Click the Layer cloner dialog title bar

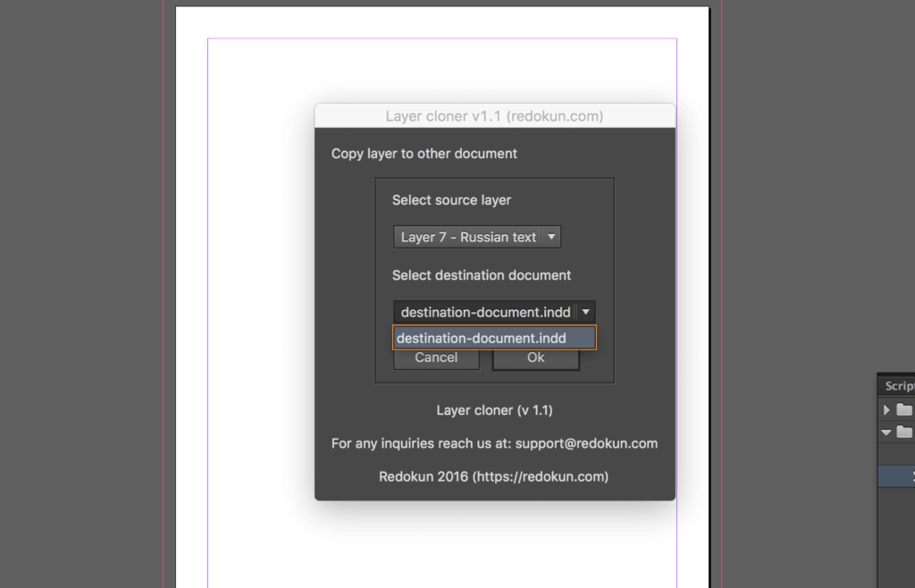point(494,115)
